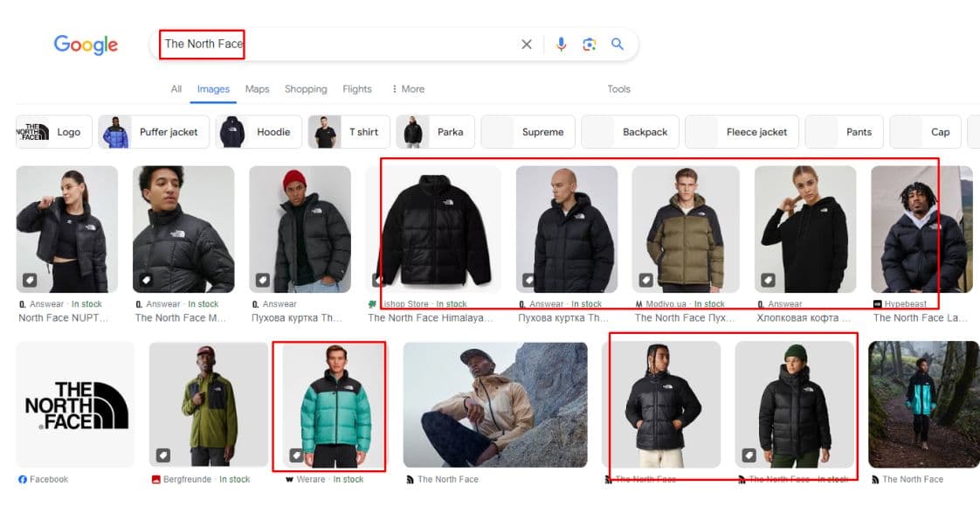
Task: Click the 'The North Face La...' title
Action: click(x=920, y=318)
